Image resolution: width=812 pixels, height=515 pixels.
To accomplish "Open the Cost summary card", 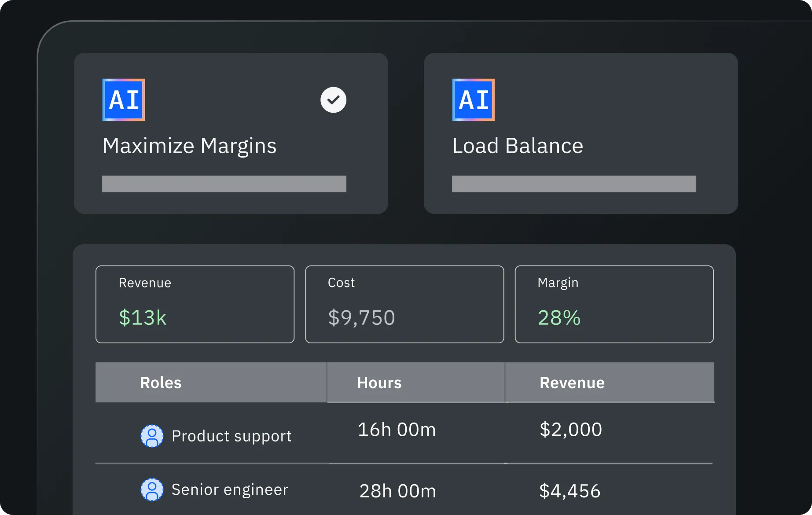I will click(404, 304).
